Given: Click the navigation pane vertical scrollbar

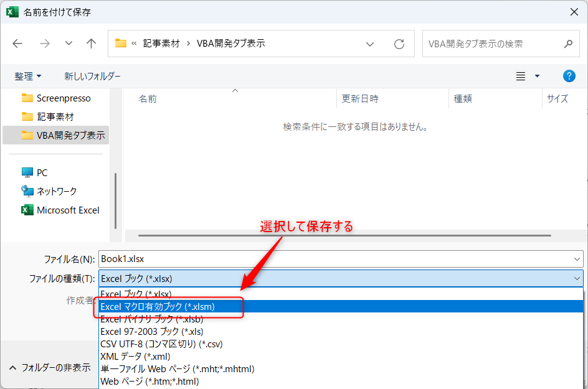Looking at the screenshot, I should point(115,201).
